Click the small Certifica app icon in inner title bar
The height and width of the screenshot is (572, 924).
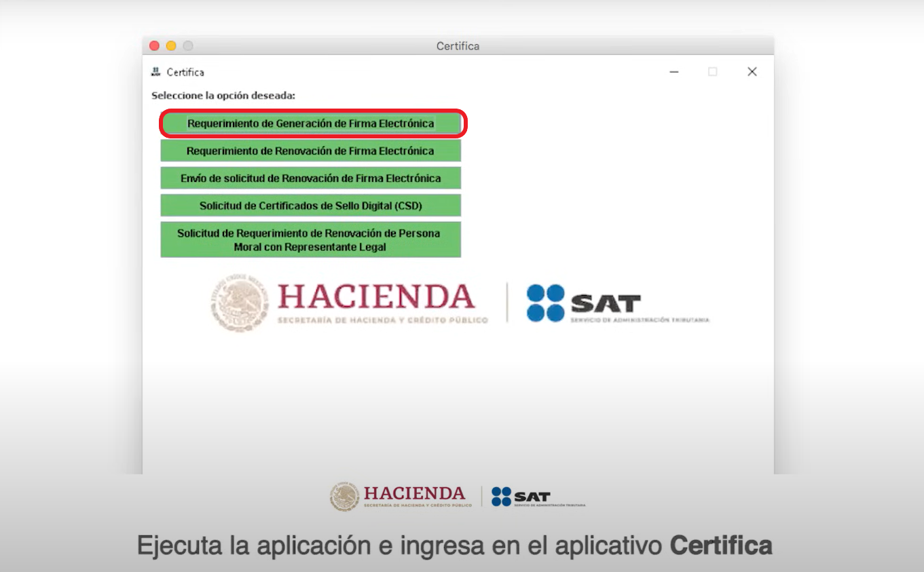[x=155, y=72]
